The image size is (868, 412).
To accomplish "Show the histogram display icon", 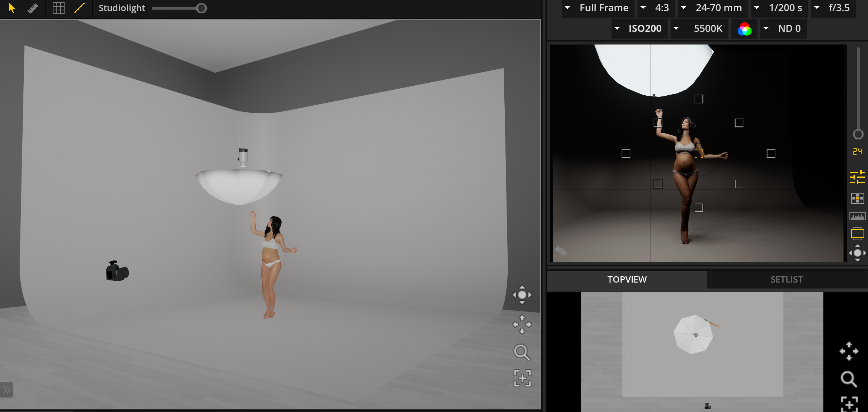I will click(857, 216).
